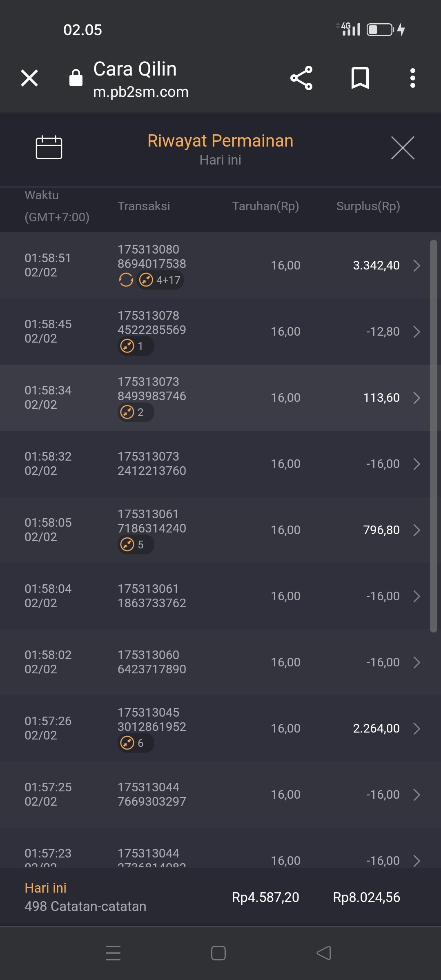Screen dimensions: 441x980
Task: Open the three-dot browser menu
Action: coord(413,78)
